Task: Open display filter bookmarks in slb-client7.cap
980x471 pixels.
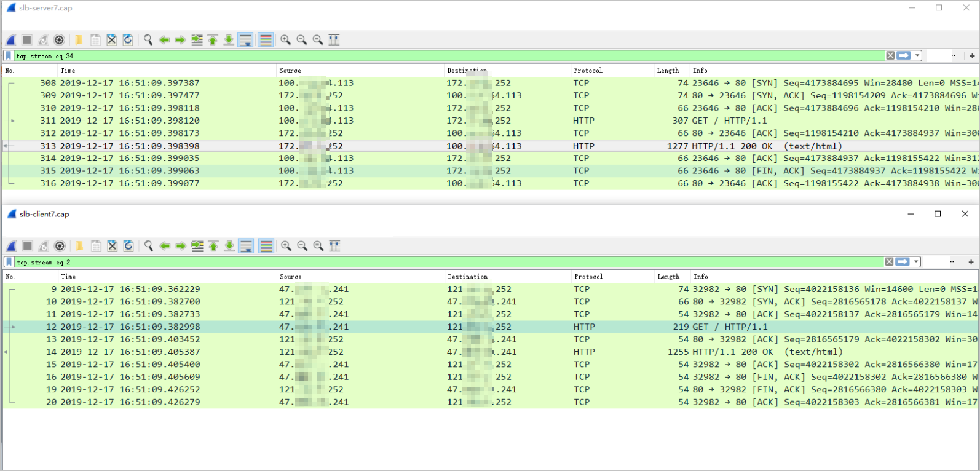Action: click(x=9, y=262)
